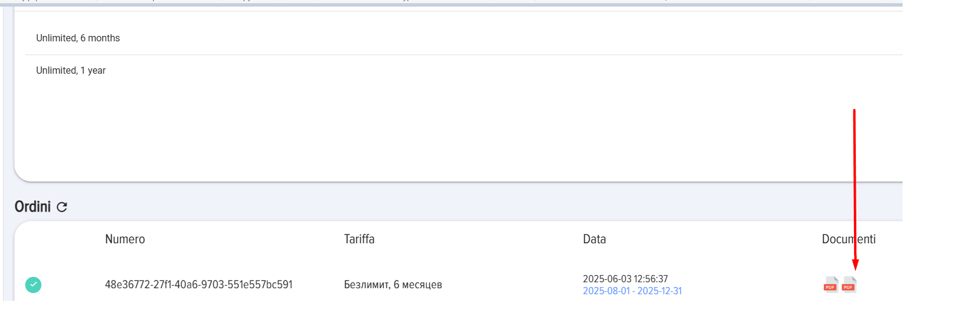Click order number 48e36772-27f1-40a6-9703-551e557bc591
This screenshot has width=980, height=320.
199,285
